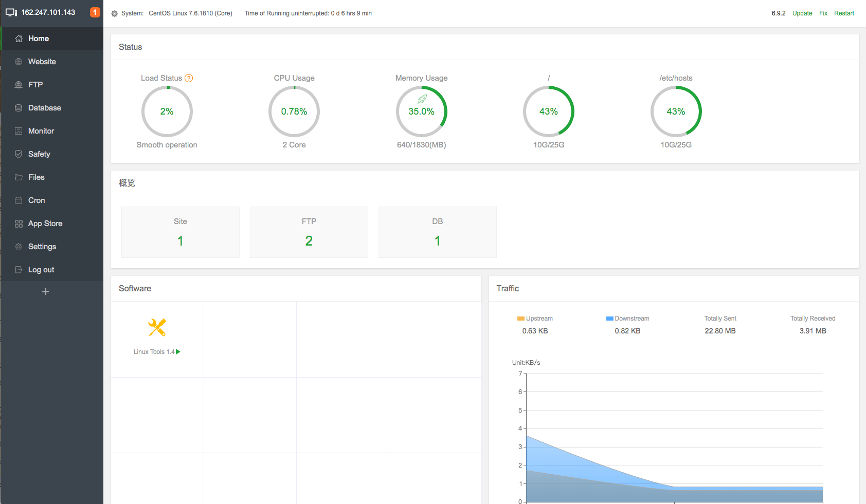Open the Linux Tools wrench icon
Image resolution: width=866 pixels, height=504 pixels.
[x=157, y=327]
